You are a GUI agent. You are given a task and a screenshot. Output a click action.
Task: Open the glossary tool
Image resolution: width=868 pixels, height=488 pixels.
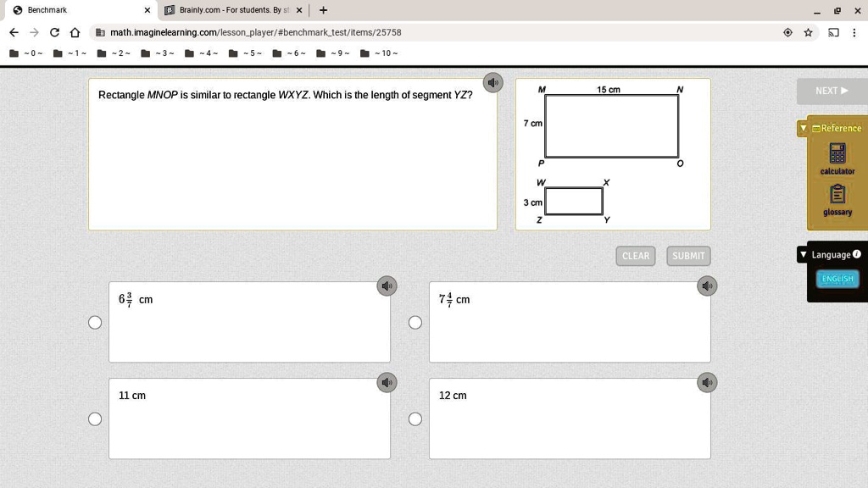pyautogui.click(x=837, y=200)
